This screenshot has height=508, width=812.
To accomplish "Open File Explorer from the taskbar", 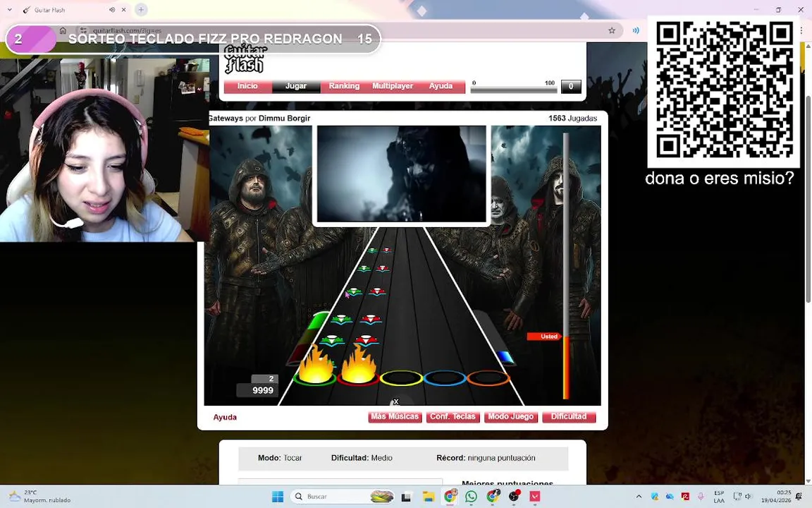I will point(429,497).
